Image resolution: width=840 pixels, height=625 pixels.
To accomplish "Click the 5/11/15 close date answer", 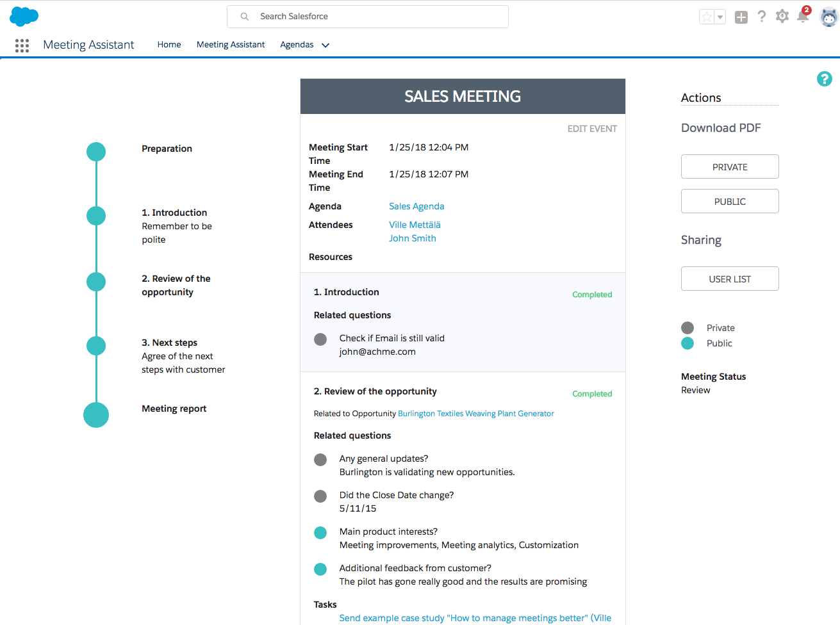I will click(x=358, y=508).
